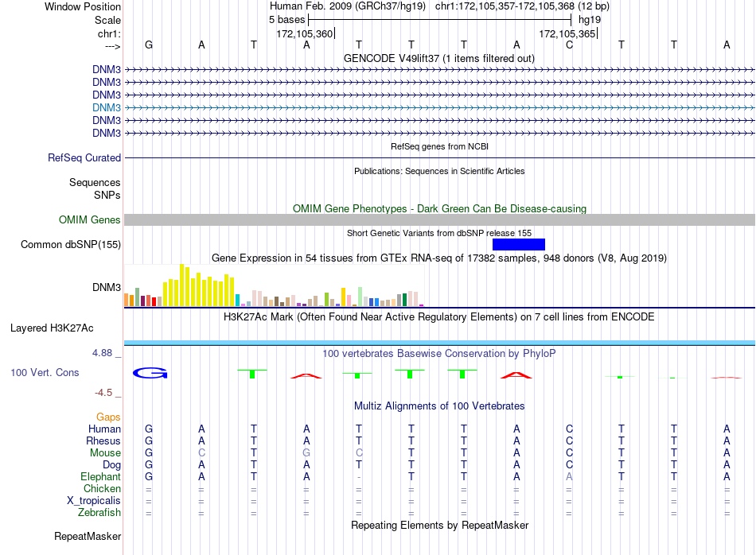The image size is (756, 555).
Task: Click the -4.5 PhyloP lower scale value
Action: pos(103,393)
